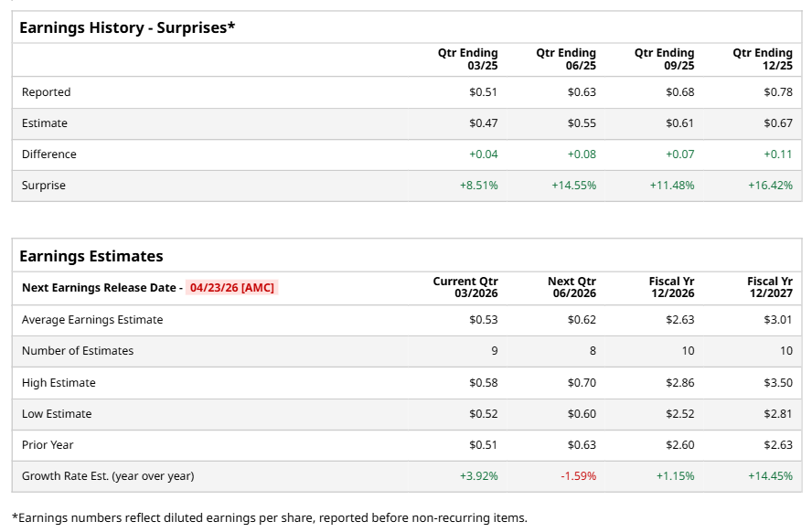Select the Next Earnings Release Date label
This screenshot has height=532, width=812.
(x=100, y=287)
